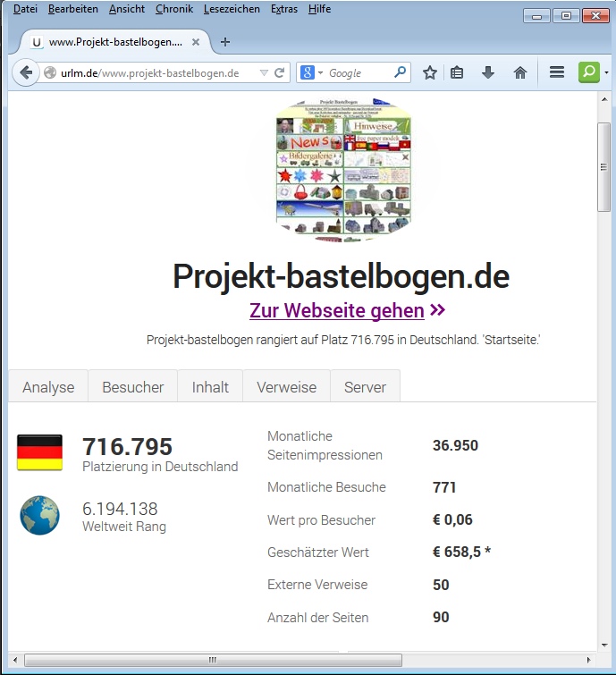The height and width of the screenshot is (675, 616).
Task: Expand the URL bar history dropdown
Action: [264, 72]
